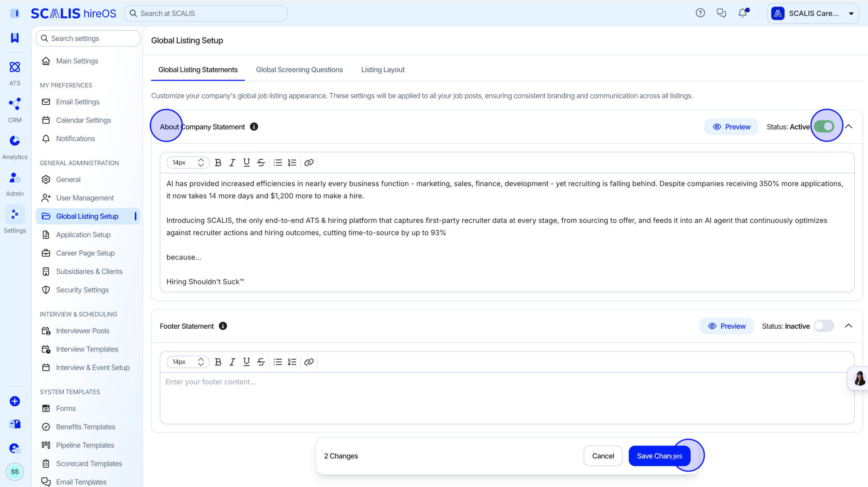Viewport: 868px width, 487px height.
Task: Open the notifications bell in header
Action: point(743,13)
